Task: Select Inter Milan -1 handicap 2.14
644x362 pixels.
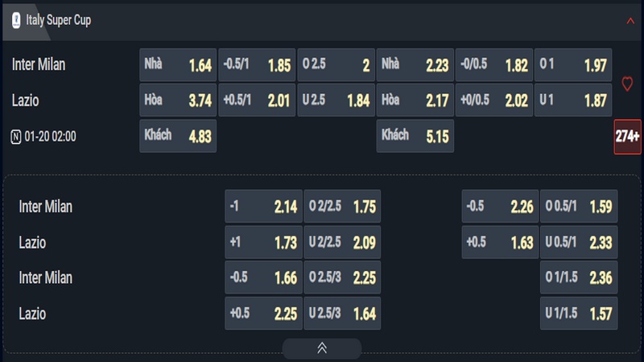Action: click(x=263, y=206)
